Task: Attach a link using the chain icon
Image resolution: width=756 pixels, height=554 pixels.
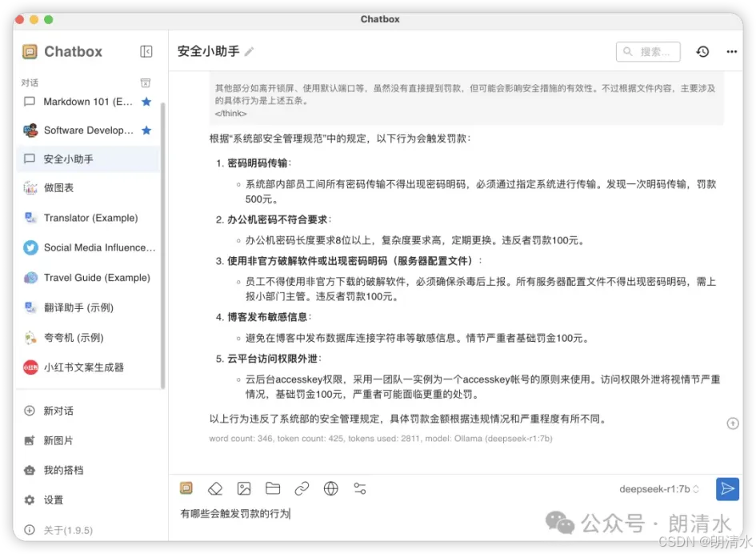Action: click(302, 488)
